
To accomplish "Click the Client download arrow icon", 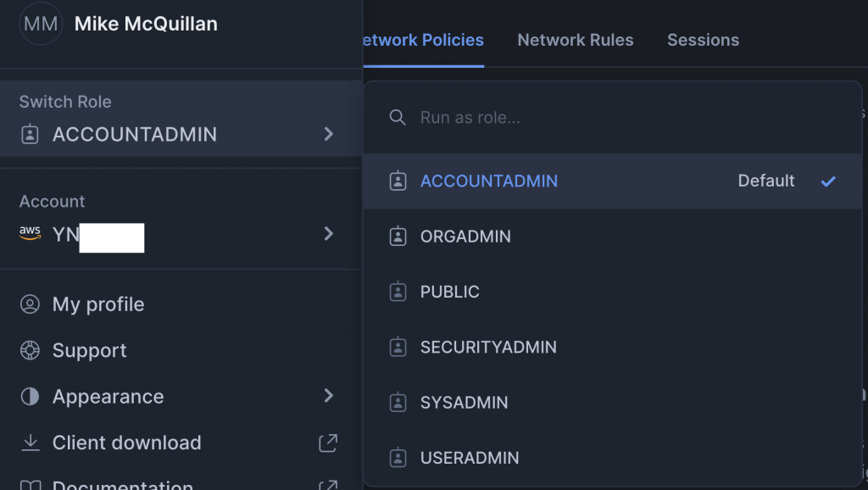I will pos(31,443).
